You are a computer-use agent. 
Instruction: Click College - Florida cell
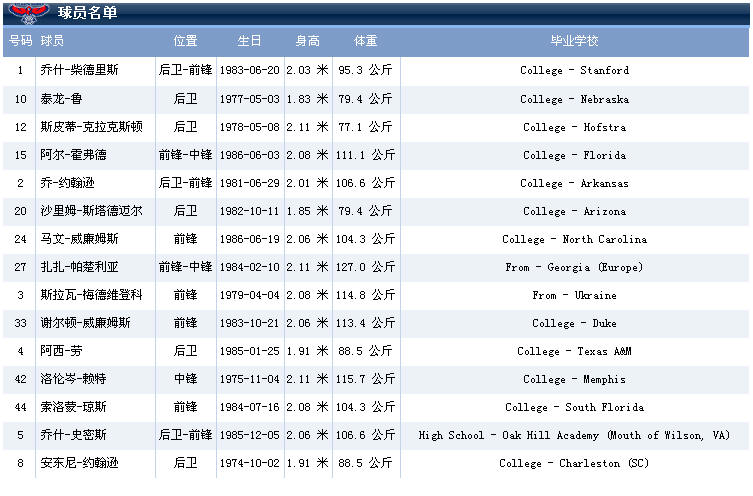574,155
